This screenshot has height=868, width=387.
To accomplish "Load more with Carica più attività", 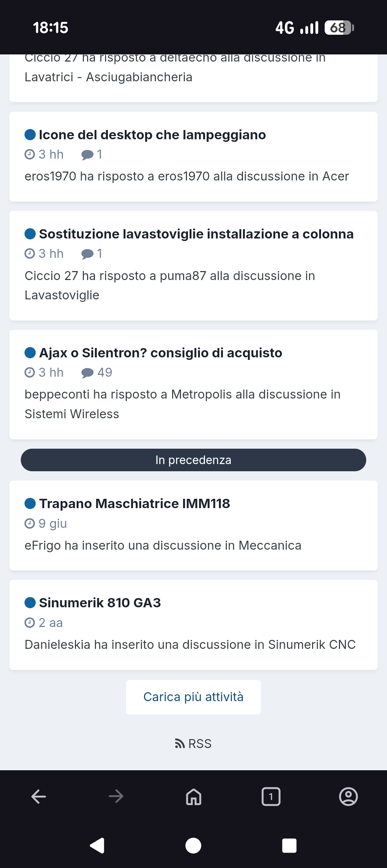I will click(x=193, y=697).
